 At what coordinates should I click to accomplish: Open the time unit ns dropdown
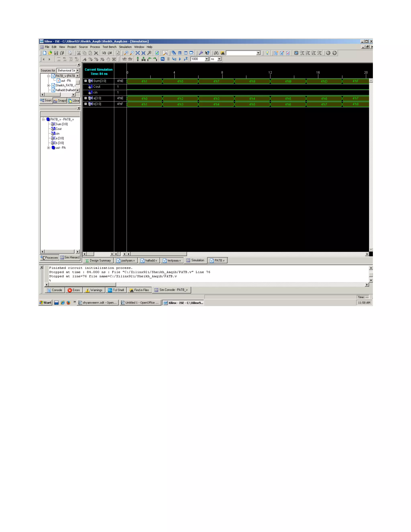pos(219,59)
